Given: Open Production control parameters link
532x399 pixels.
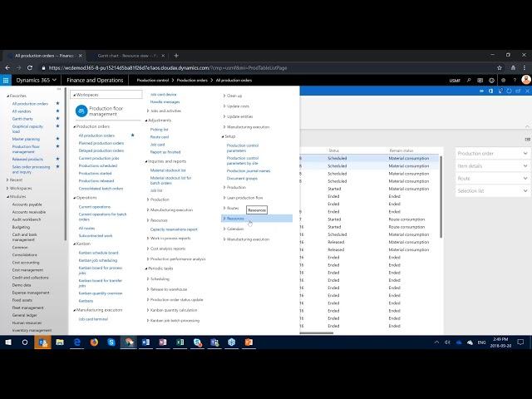Looking at the screenshot, I should coord(243,148).
